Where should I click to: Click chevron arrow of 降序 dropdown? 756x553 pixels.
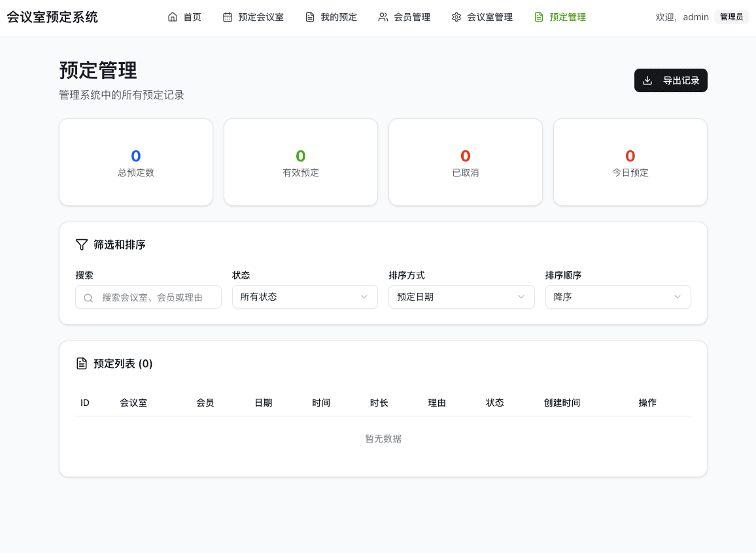(x=678, y=297)
